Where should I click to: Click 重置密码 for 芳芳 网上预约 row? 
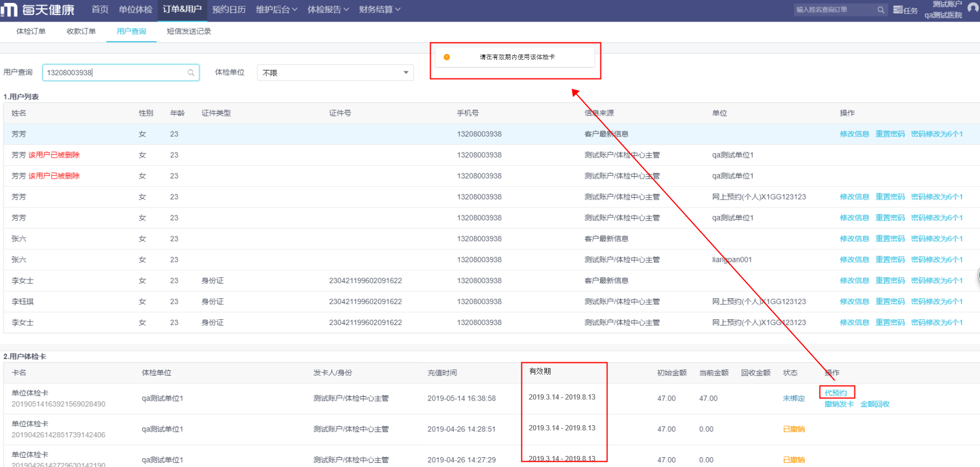coord(890,197)
